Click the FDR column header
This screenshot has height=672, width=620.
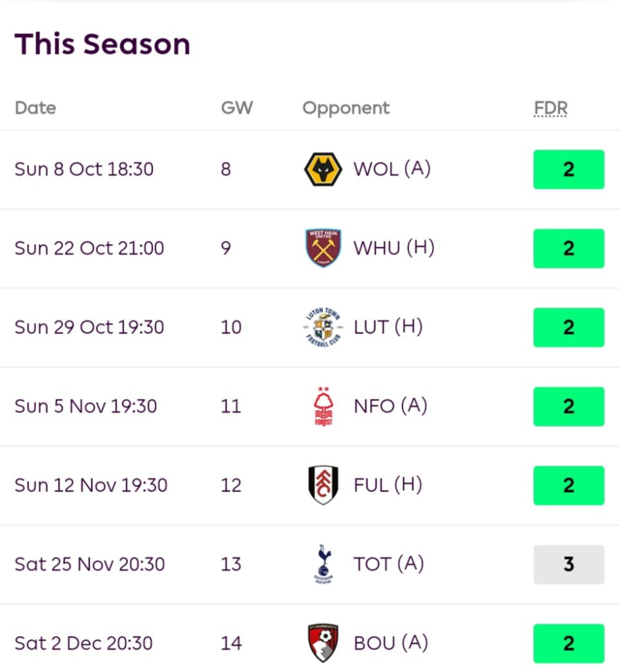550,108
